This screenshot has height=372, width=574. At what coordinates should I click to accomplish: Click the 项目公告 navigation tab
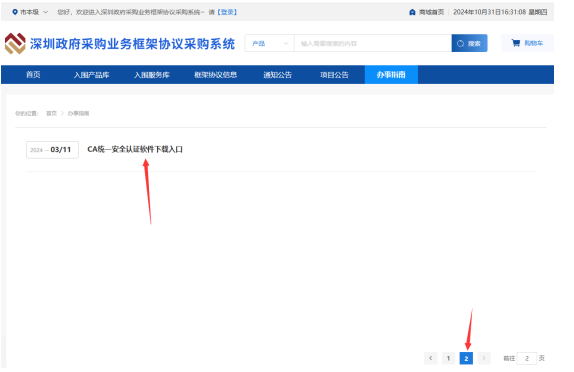[x=334, y=75]
